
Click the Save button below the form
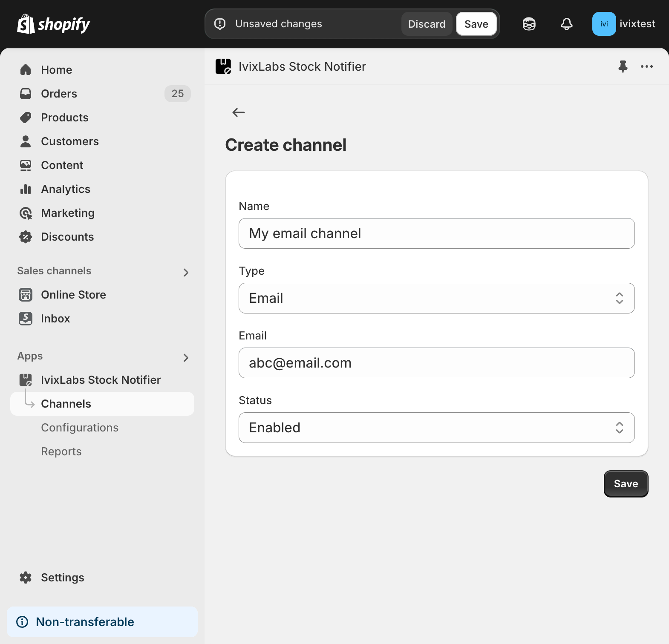tap(626, 484)
